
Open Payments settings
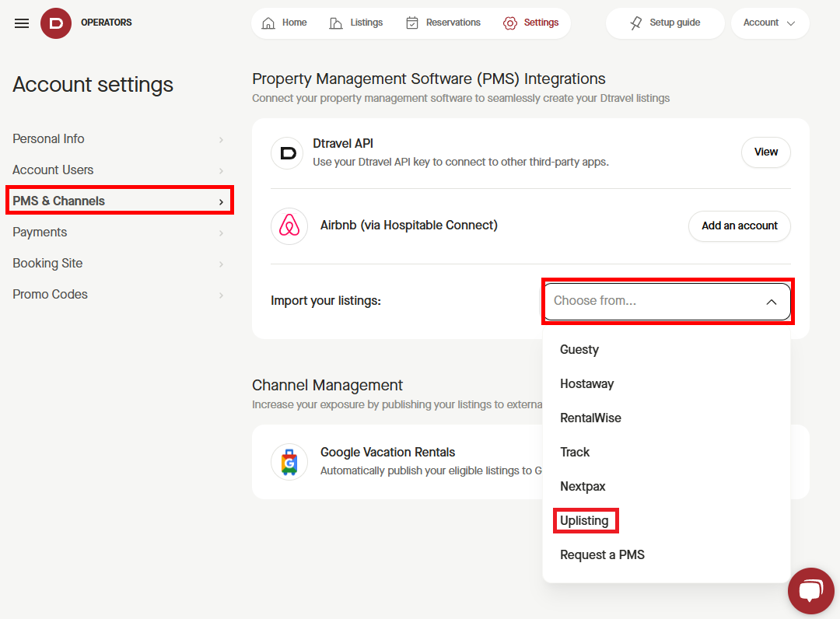tap(119, 233)
